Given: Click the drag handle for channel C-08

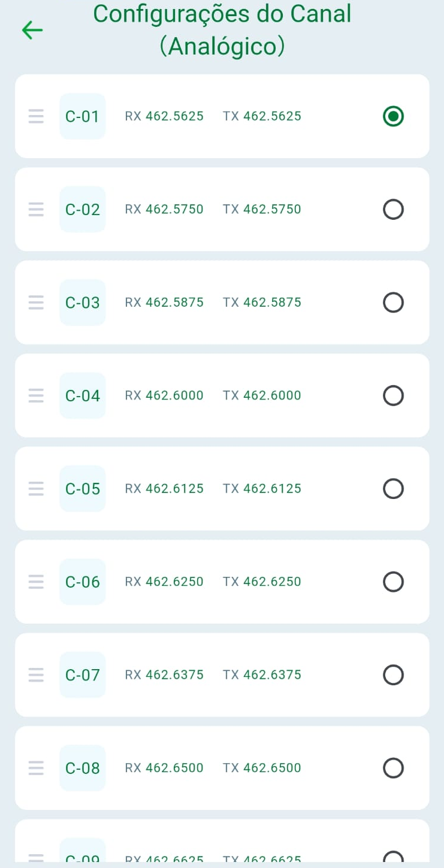Looking at the screenshot, I should coord(36,768).
